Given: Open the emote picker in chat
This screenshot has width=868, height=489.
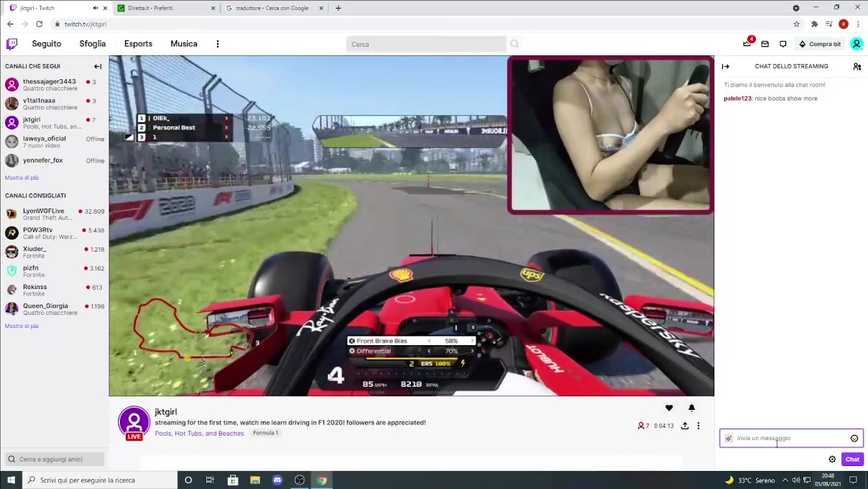Looking at the screenshot, I should (854, 438).
